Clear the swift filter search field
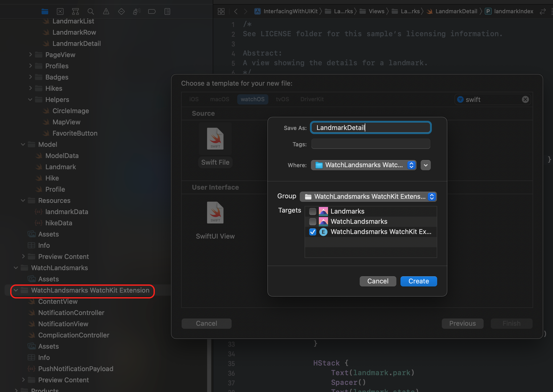This screenshot has width=553, height=392. click(x=525, y=99)
